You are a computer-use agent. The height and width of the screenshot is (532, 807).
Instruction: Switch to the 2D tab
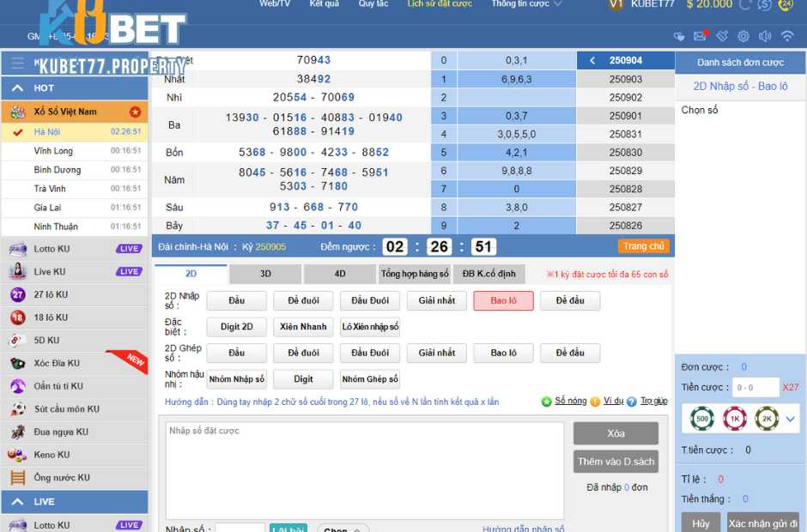coord(191,274)
